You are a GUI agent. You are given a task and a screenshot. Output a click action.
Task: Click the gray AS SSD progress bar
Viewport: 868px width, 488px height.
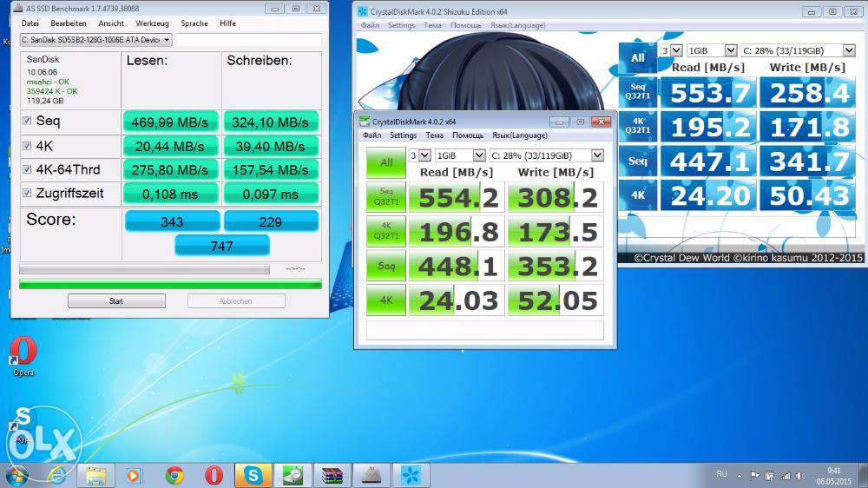pos(144,269)
